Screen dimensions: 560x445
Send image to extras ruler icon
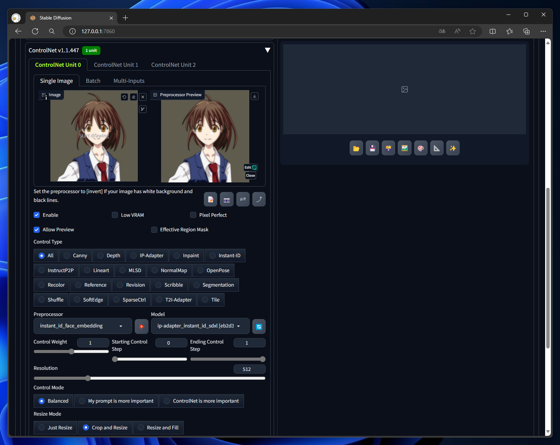437,148
